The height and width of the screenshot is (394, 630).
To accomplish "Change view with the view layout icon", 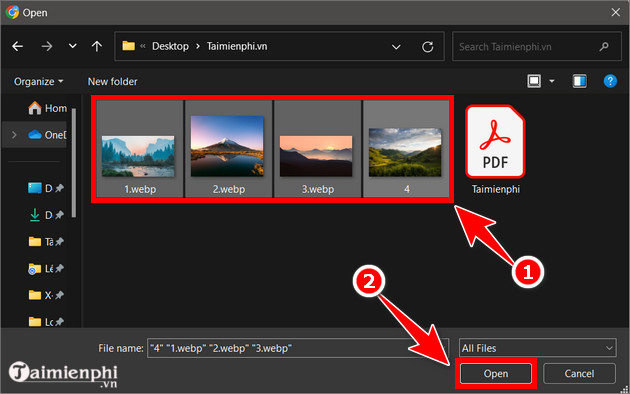I will click(534, 81).
